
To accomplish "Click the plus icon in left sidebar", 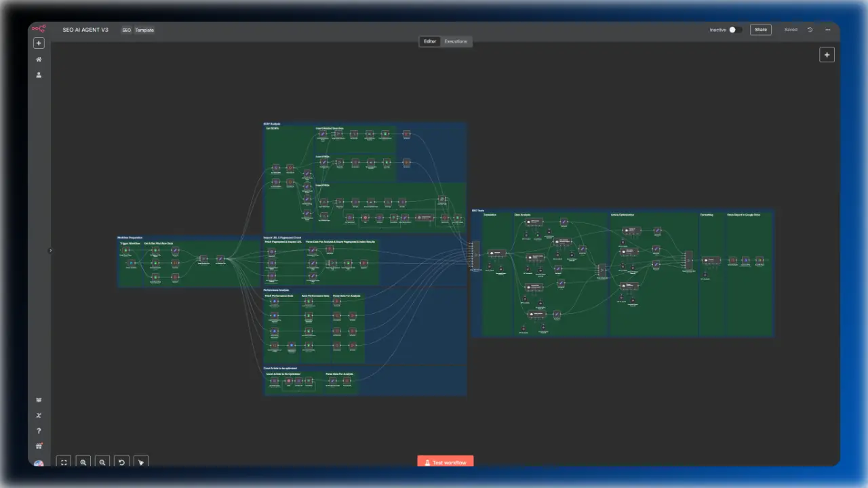I will (39, 43).
